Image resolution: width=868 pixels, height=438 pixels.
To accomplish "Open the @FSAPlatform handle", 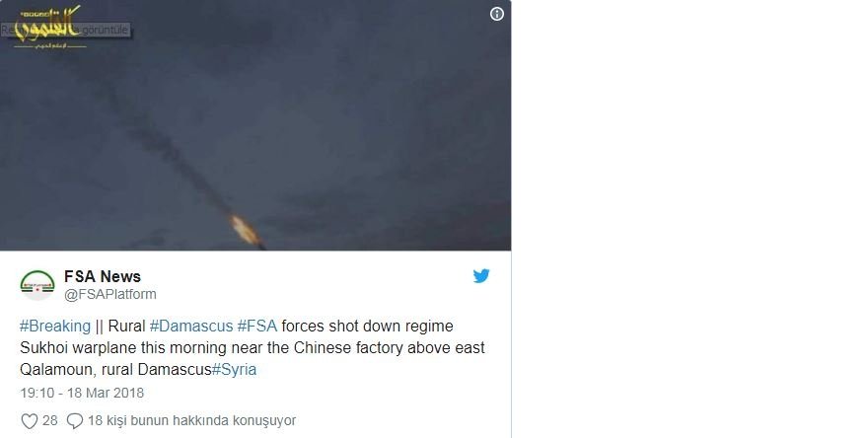I will (x=110, y=294).
